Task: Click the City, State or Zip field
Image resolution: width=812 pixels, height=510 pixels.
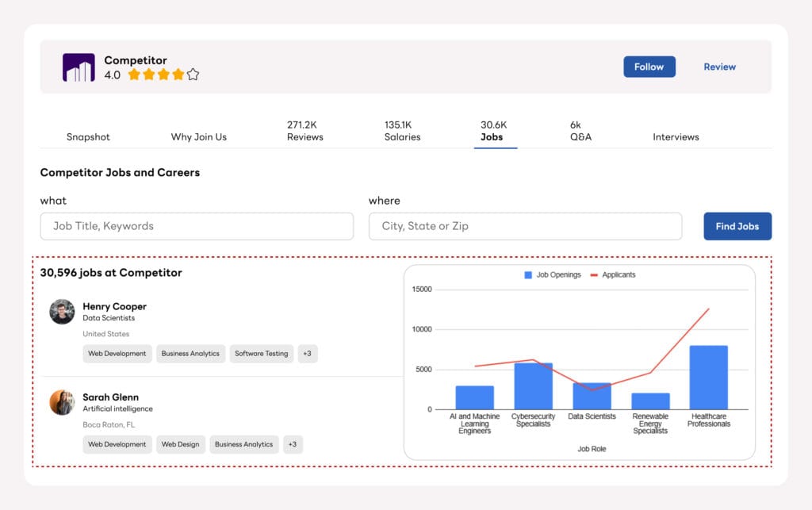Action: pyautogui.click(x=525, y=226)
